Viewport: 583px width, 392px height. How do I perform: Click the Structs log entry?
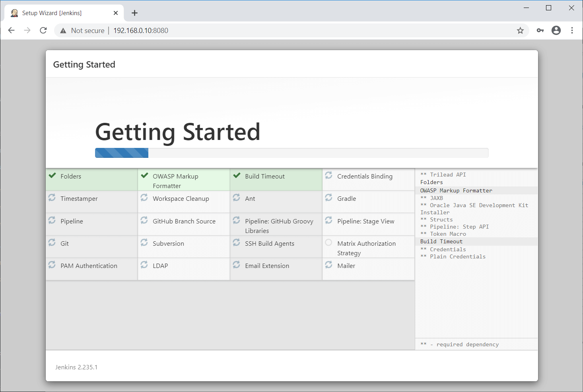coord(436,220)
